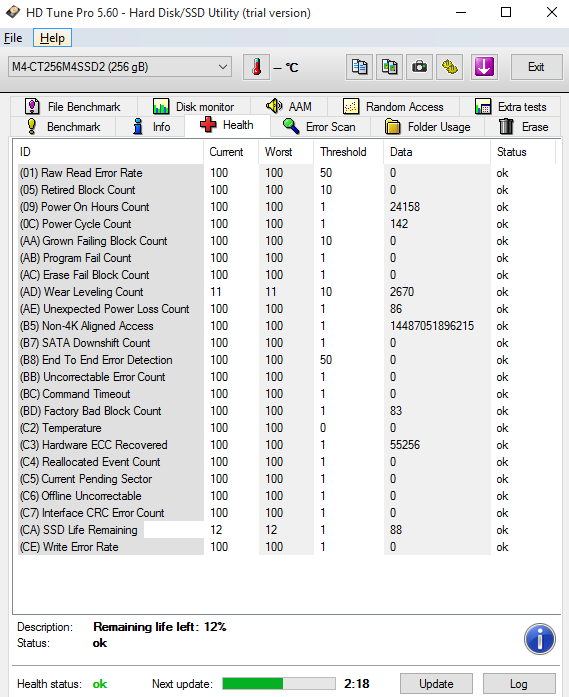Select the Power Cycle Count row
The height and width of the screenshot is (697, 569).
pyautogui.click(x=287, y=224)
